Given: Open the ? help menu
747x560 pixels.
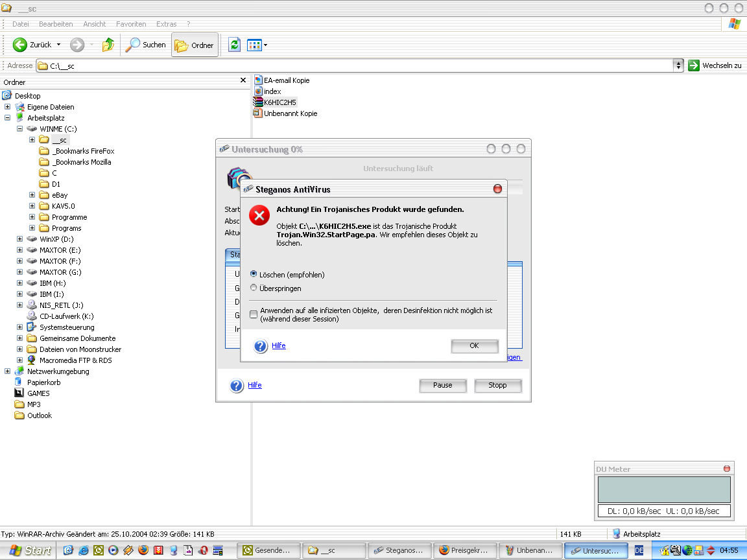Looking at the screenshot, I should coord(188,24).
